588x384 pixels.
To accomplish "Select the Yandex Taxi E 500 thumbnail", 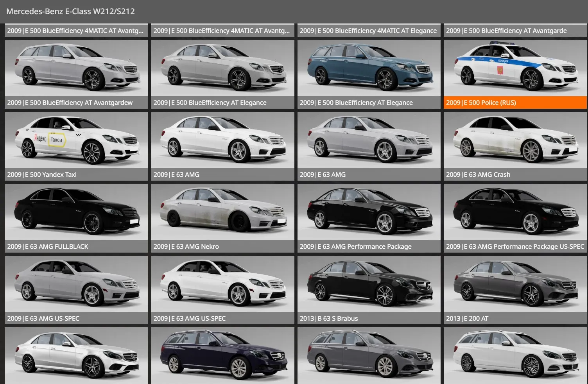I will point(76,140).
